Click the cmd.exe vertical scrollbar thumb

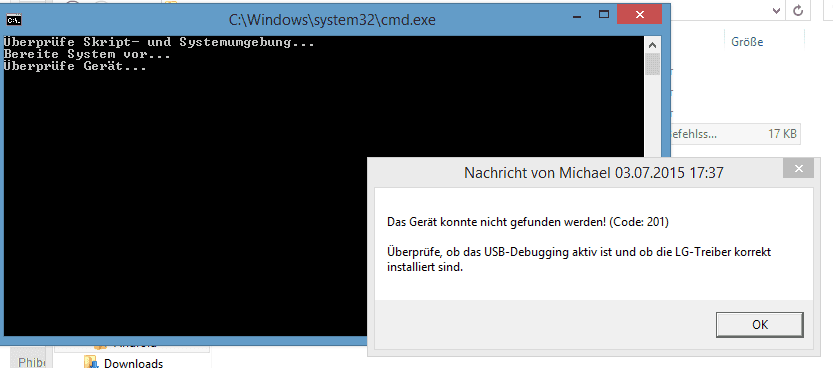653,64
